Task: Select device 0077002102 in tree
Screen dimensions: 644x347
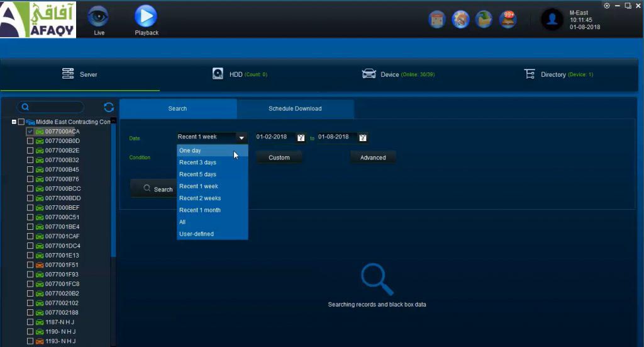Action: click(x=62, y=303)
